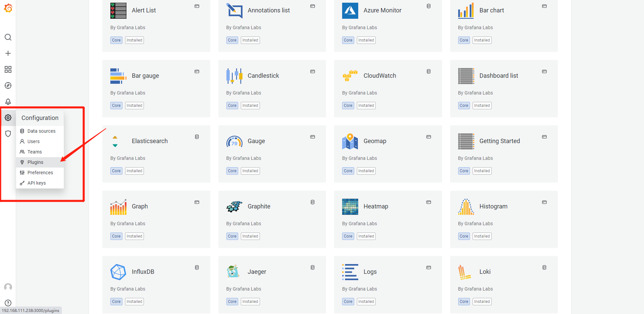Select Data sources in Configuration menu
This screenshot has height=314, width=644.
40,131
